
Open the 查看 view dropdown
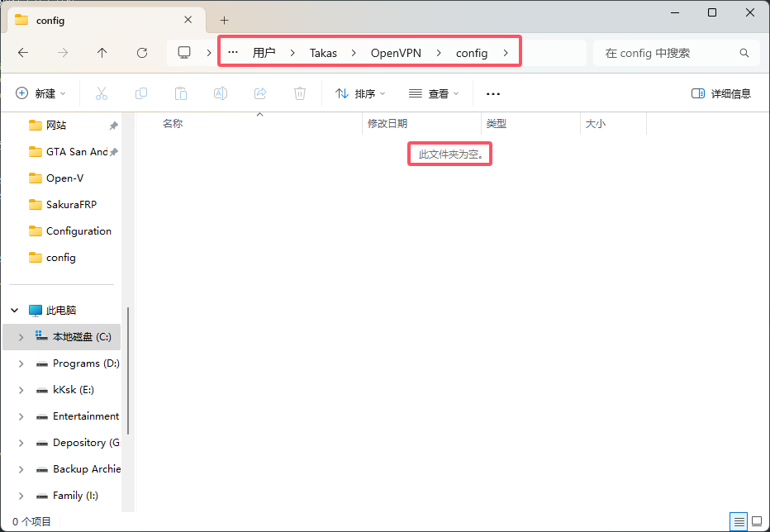[x=434, y=93]
